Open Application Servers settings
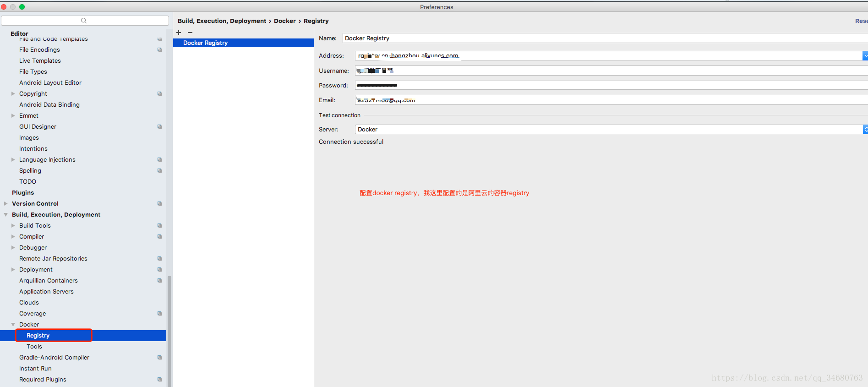 tap(46, 291)
